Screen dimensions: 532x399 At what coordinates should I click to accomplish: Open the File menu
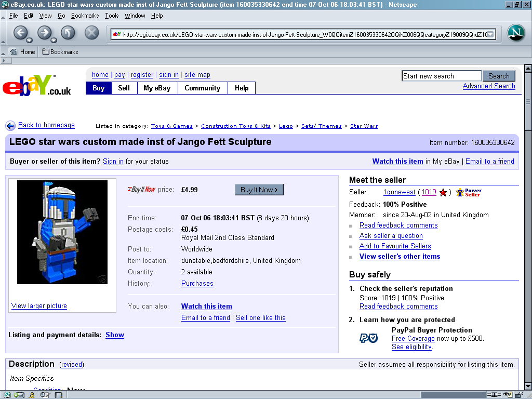click(x=14, y=16)
